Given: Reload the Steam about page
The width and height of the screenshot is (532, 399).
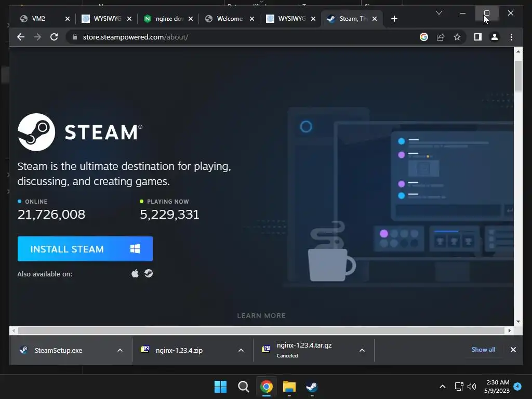Looking at the screenshot, I should coord(54,37).
